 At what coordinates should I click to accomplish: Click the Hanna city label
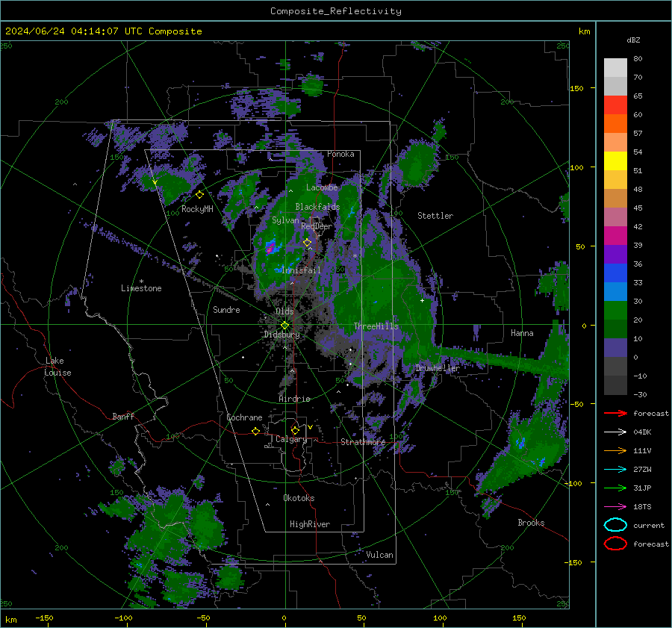coord(522,333)
